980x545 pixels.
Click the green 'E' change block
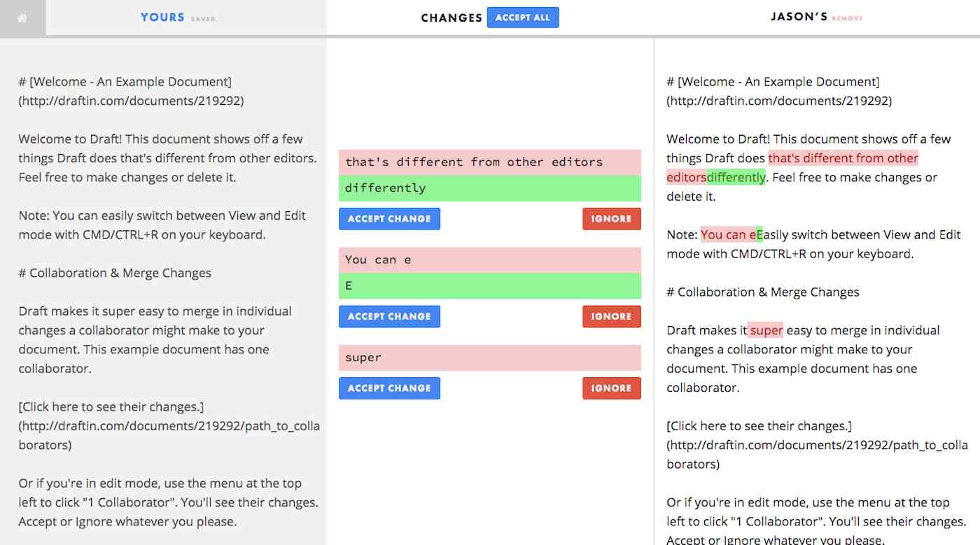(x=489, y=285)
